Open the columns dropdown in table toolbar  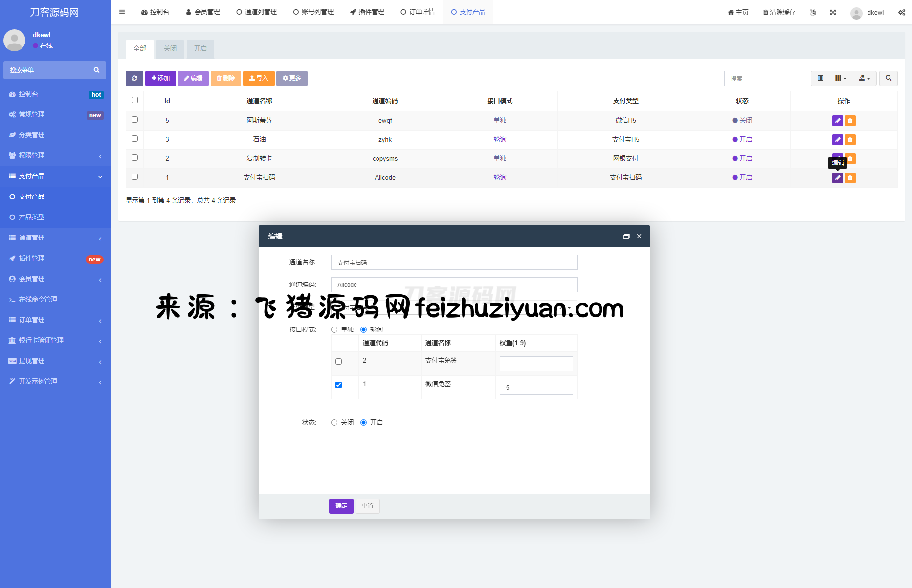tap(841, 78)
